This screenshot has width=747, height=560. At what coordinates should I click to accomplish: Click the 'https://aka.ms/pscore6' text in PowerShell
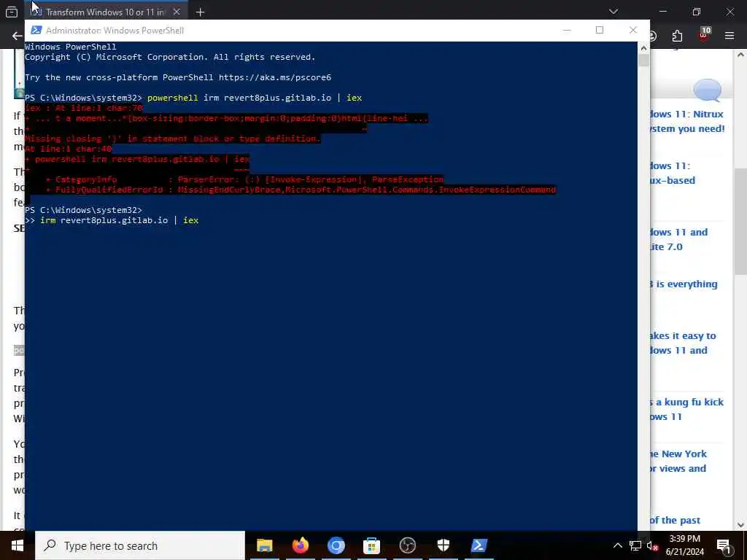(275, 77)
